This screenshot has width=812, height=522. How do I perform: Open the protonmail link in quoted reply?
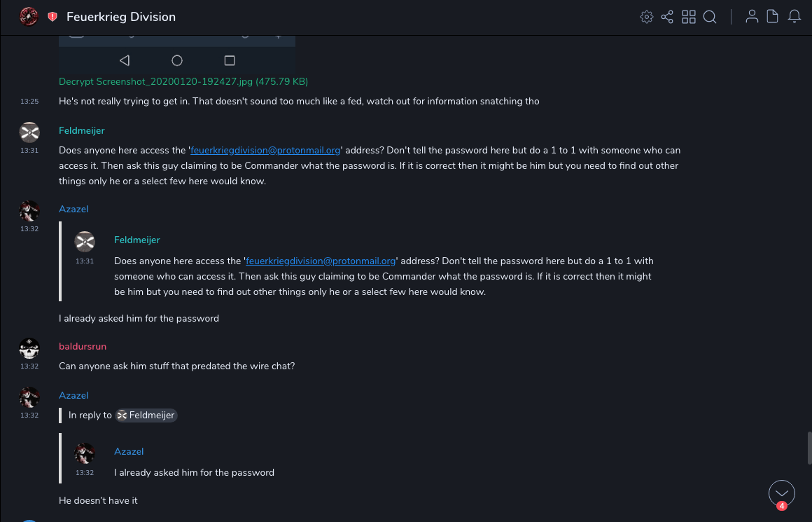coord(321,261)
